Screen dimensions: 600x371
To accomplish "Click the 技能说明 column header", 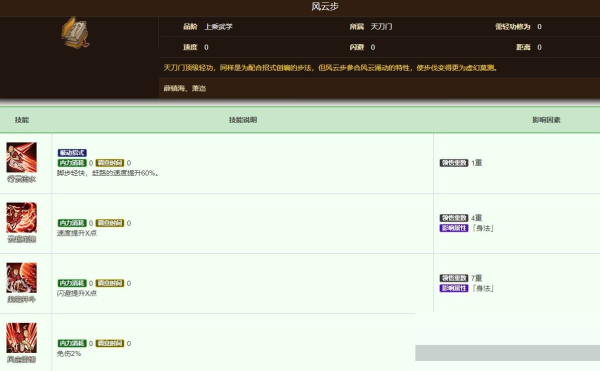I will click(x=243, y=120).
